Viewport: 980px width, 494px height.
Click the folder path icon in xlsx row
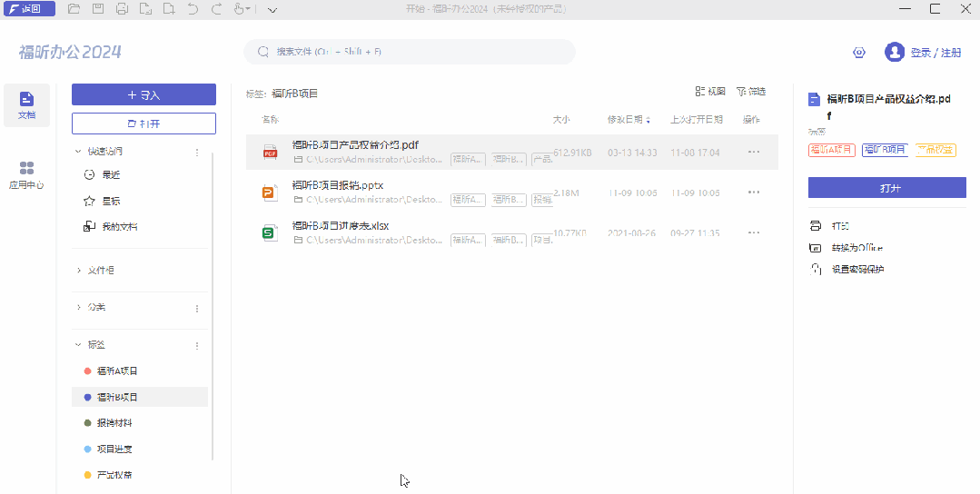tap(298, 241)
